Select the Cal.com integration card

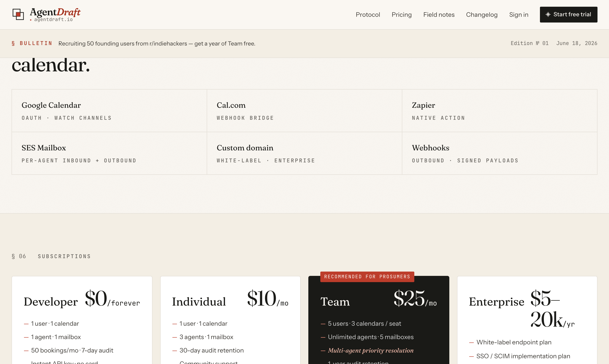pyautogui.click(x=304, y=111)
